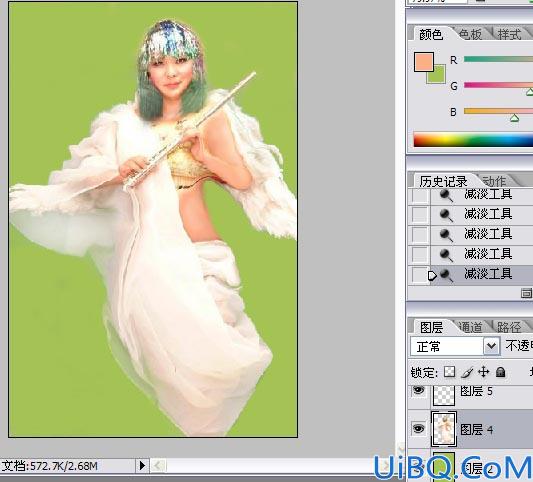Screen dimensions: 533x482
Task: Click on the G color slider track
Action: (498, 85)
